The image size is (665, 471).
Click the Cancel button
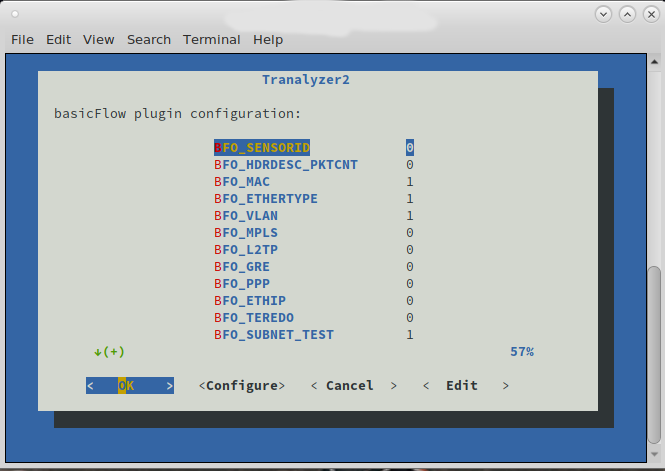[354, 385]
